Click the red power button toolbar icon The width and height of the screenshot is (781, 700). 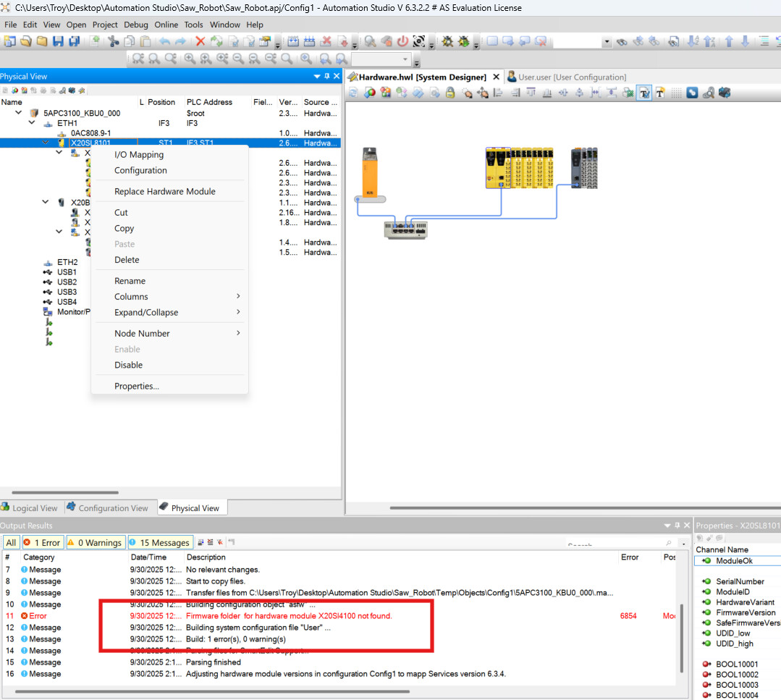point(402,41)
